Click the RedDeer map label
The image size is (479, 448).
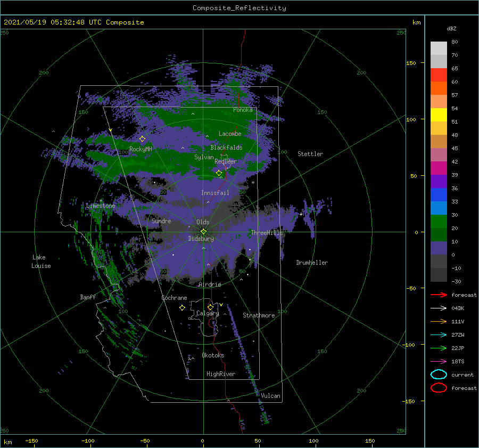coord(226,161)
